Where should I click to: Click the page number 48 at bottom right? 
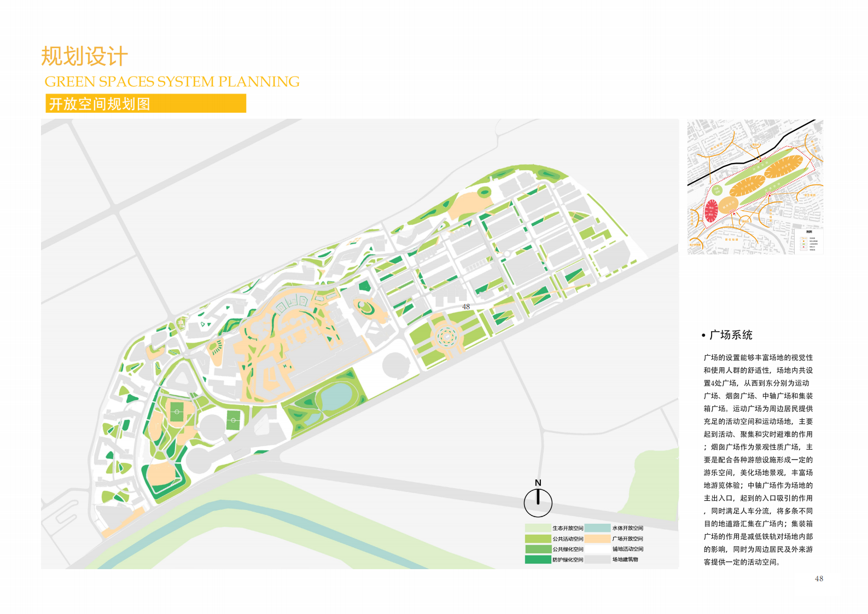(x=818, y=578)
